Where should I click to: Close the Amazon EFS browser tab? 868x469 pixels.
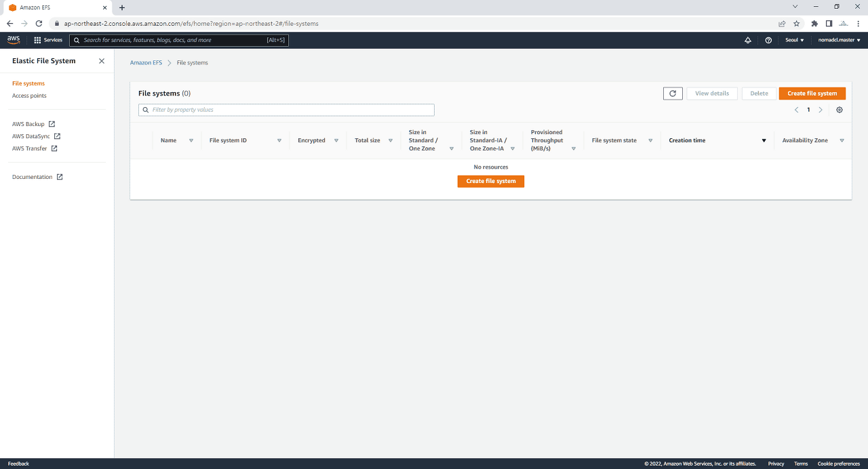tap(104, 7)
